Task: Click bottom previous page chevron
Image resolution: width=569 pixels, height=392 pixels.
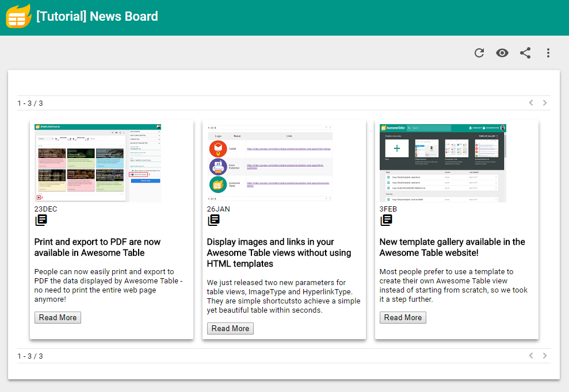Action: click(531, 356)
